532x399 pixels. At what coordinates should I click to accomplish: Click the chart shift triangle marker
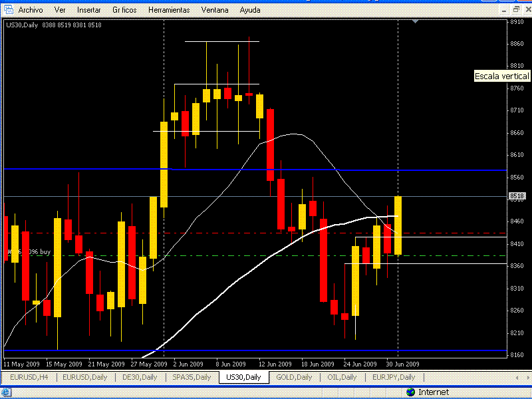(x=415, y=21)
